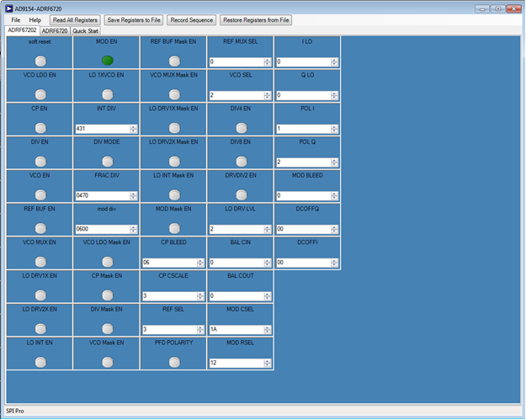Image resolution: width=526 pixels, height=420 pixels.
Task: Enable the LO DRV2X EN button
Action: [x=40, y=329]
